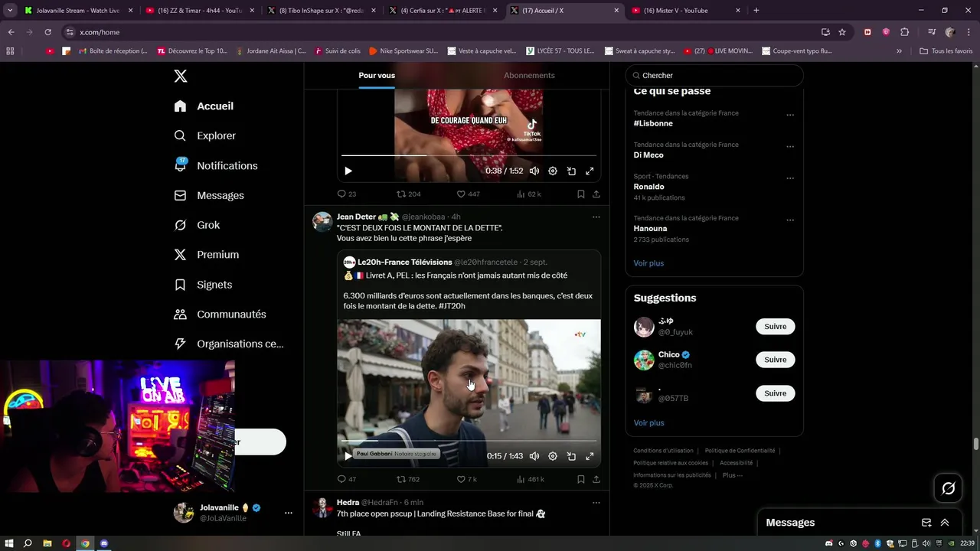The image size is (980, 551).
Task: Like the tweet with 447 likes
Action: [x=468, y=194]
